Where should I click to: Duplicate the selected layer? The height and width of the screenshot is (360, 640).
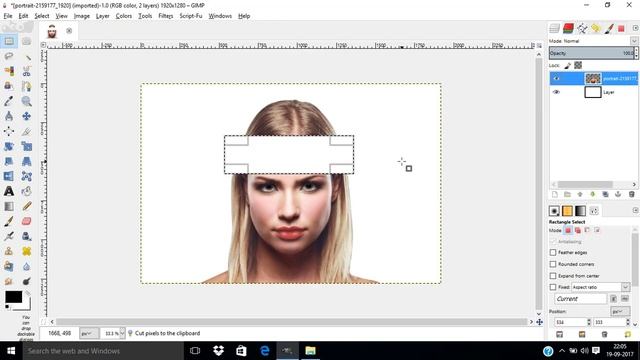click(605, 194)
